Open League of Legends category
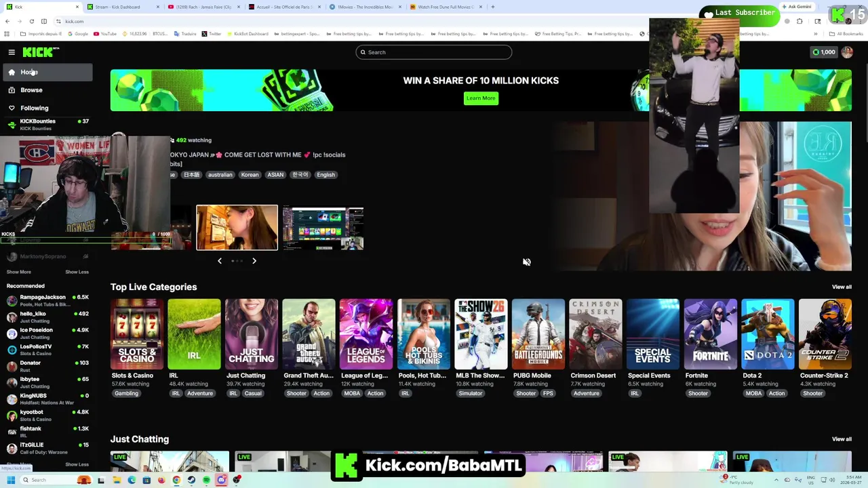 366,334
